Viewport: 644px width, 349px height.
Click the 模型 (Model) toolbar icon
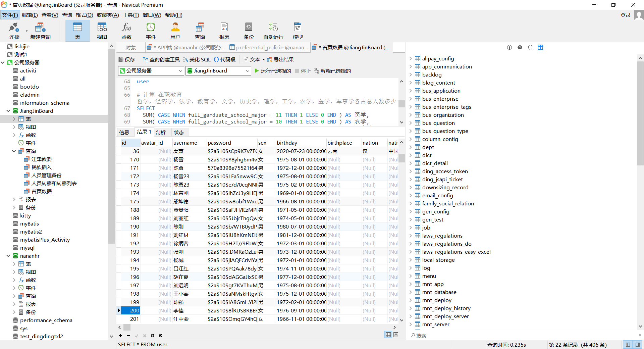coord(298,31)
